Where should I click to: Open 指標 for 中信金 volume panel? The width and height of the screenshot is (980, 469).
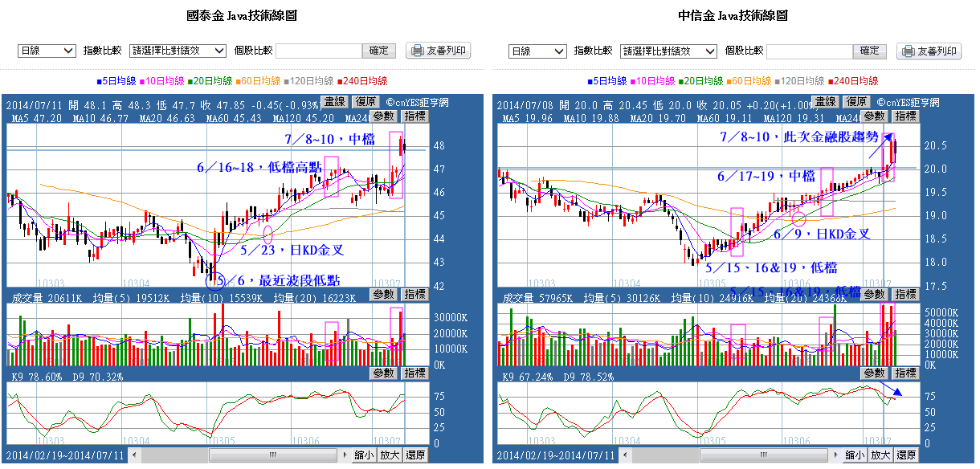coord(905,295)
